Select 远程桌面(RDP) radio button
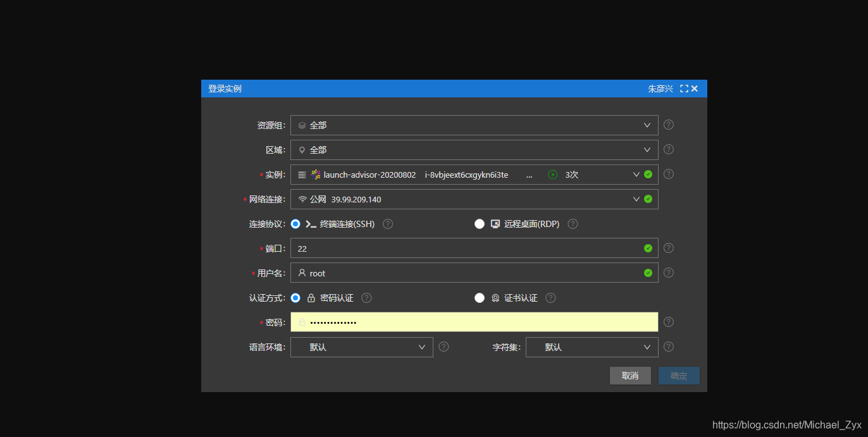Screen dimensions: 868x437 480,224
